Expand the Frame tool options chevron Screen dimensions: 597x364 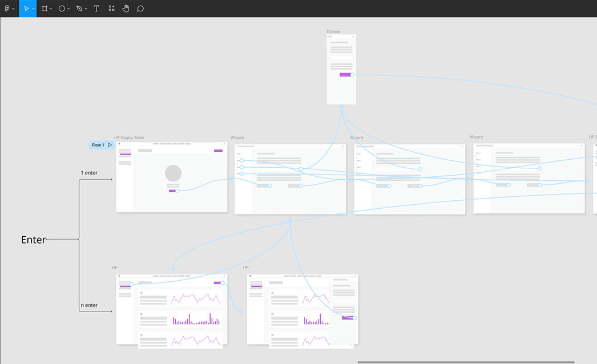[x=51, y=9]
